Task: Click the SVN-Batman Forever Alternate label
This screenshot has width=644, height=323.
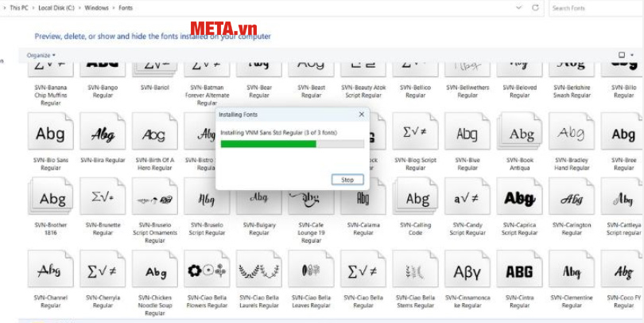Action: pos(207,95)
